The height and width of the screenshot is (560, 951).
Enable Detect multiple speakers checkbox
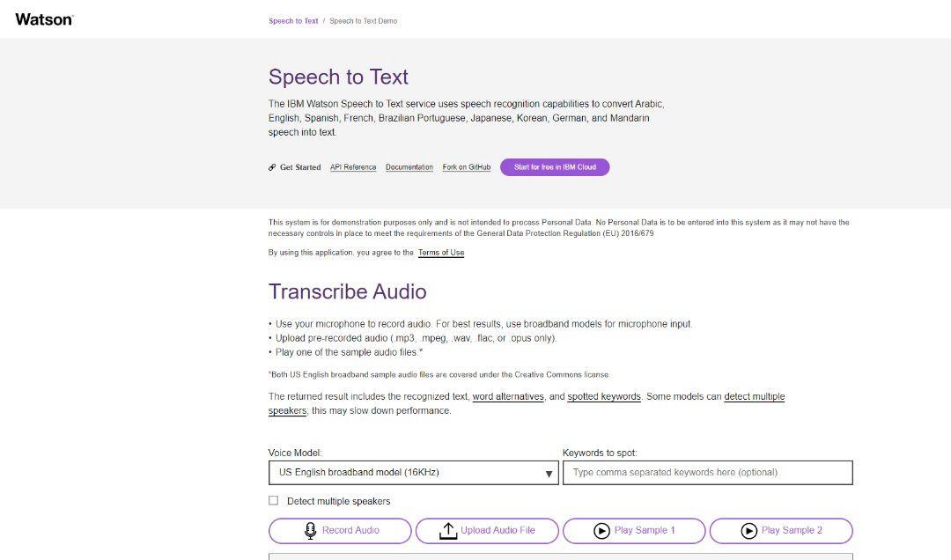point(274,500)
